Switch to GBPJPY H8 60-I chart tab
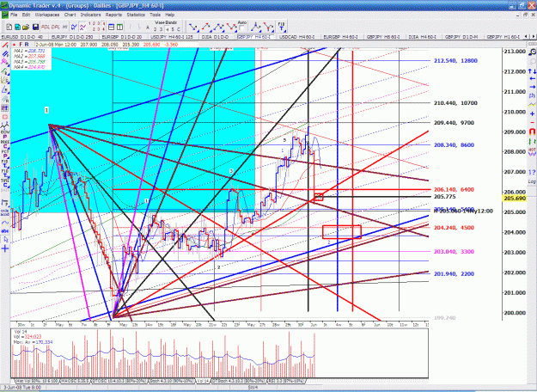 pyautogui.click(x=383, y=37)
